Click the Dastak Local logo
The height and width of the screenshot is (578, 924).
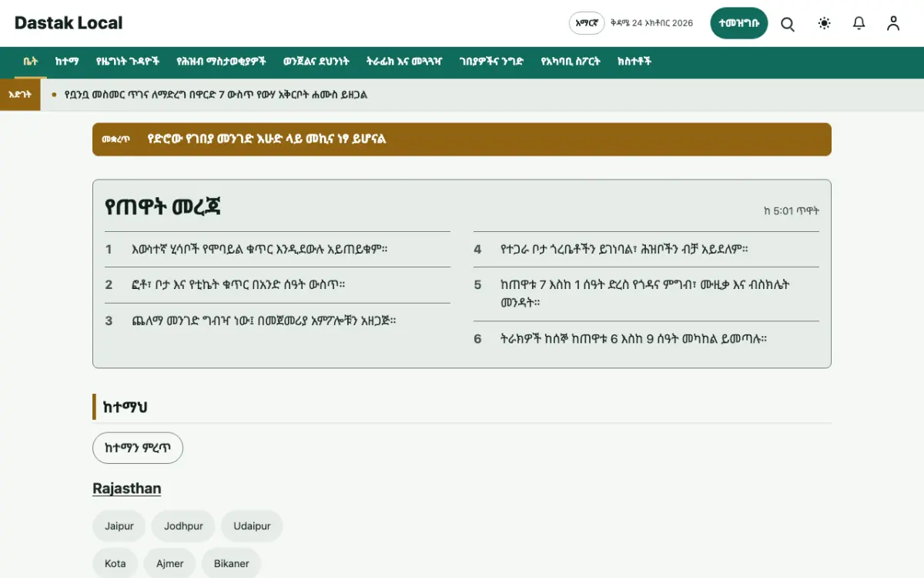point(69,23)
